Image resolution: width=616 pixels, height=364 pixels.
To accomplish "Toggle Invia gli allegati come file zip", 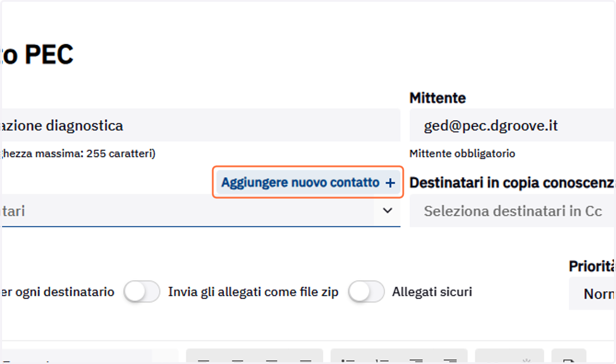I will coord(142,292).
